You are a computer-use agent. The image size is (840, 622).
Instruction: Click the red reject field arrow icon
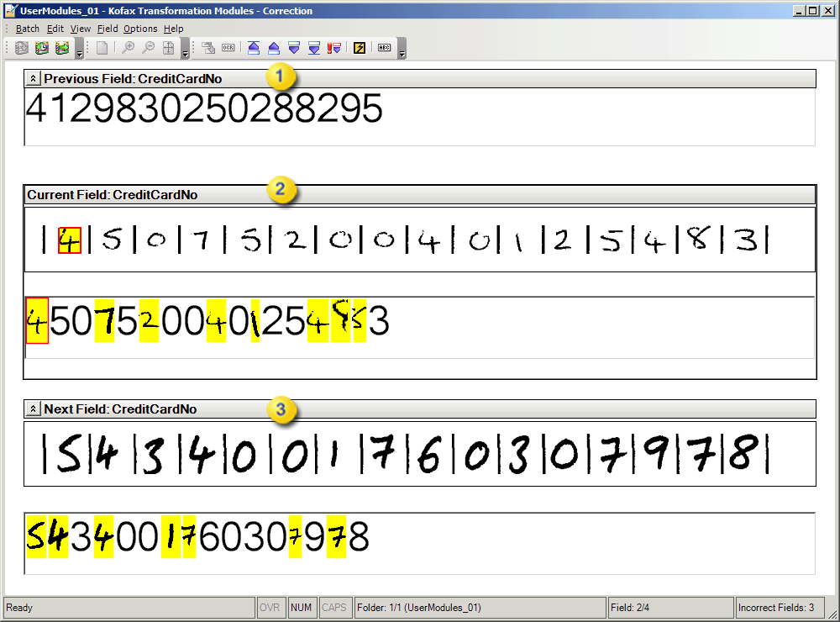point(333,48)
